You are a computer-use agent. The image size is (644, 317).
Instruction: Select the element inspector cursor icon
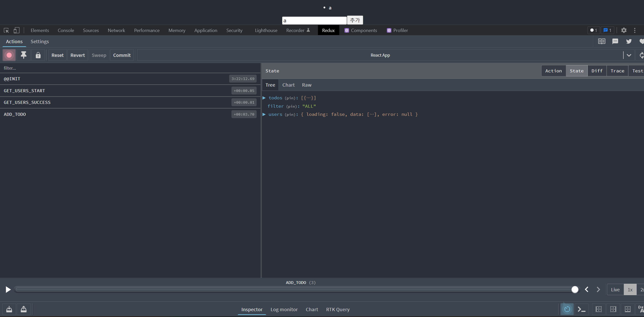6,30
